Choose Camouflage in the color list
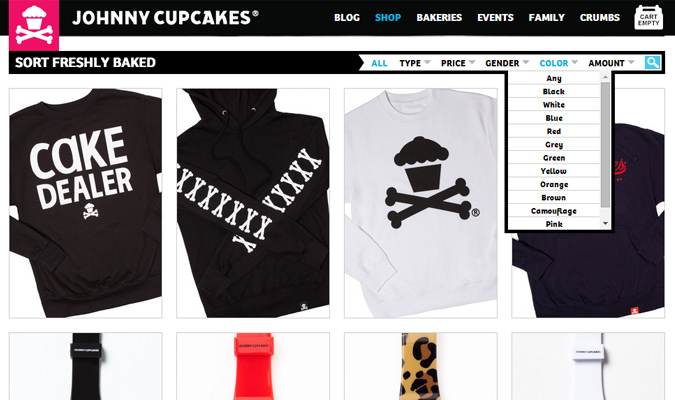This screenshot has height=400, width=675. pos(554,211)
